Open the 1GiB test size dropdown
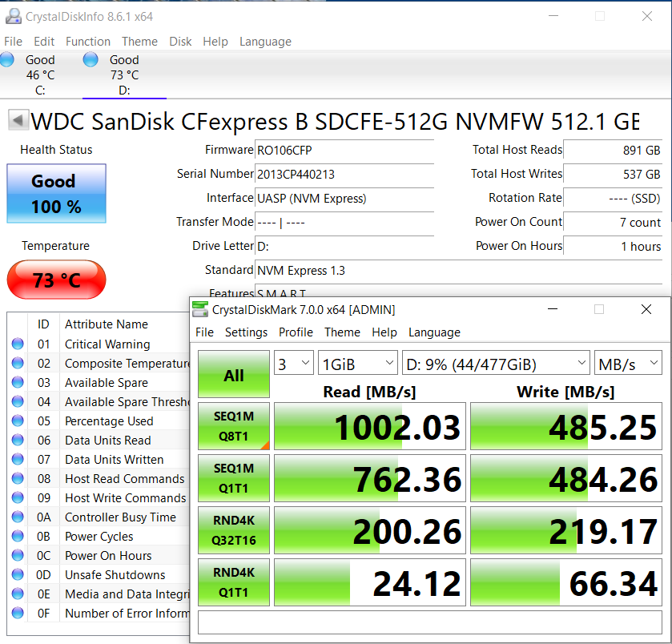The height and width of the screenshot is (644, 672). (357, 364)
